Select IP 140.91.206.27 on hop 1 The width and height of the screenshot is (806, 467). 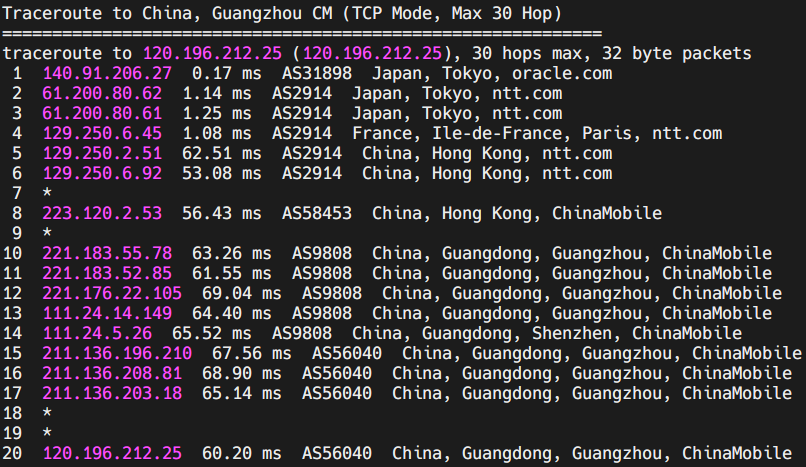coord(107,73)
